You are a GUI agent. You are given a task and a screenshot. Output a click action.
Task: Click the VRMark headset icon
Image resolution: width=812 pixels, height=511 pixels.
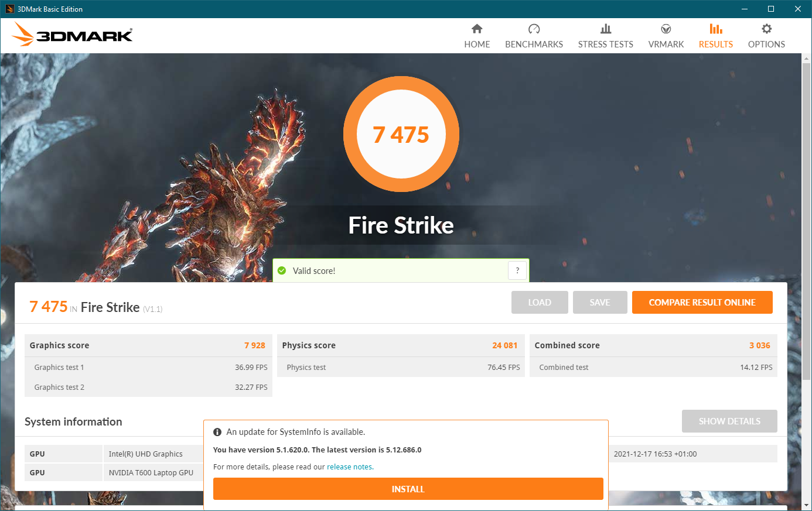click(666, 29)
